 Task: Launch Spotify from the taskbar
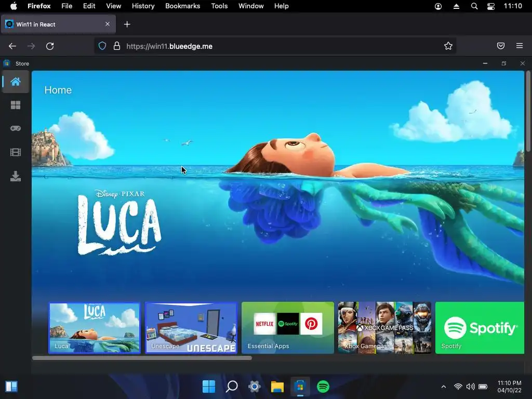(x=323, y=387)
